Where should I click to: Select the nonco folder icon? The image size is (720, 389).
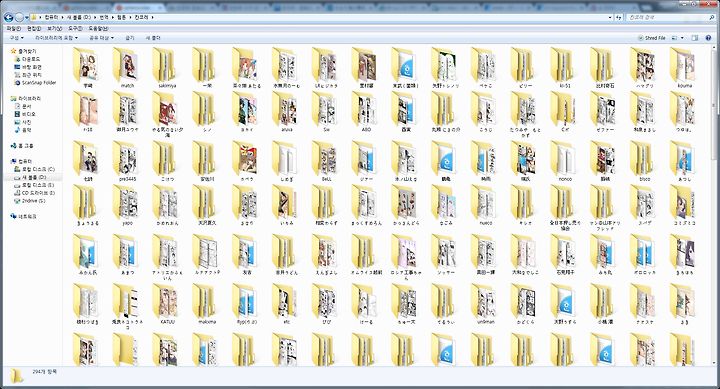click(564, 158)
